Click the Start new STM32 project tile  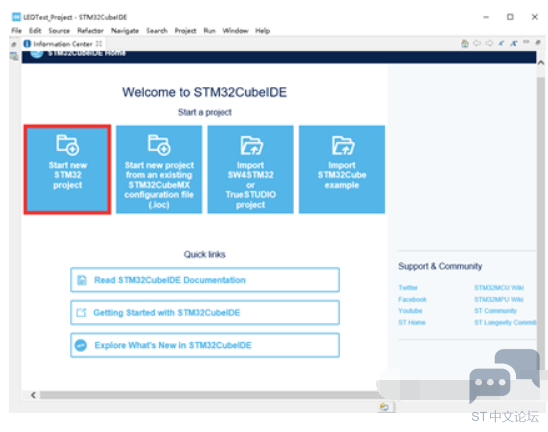(x=67, y=170)
